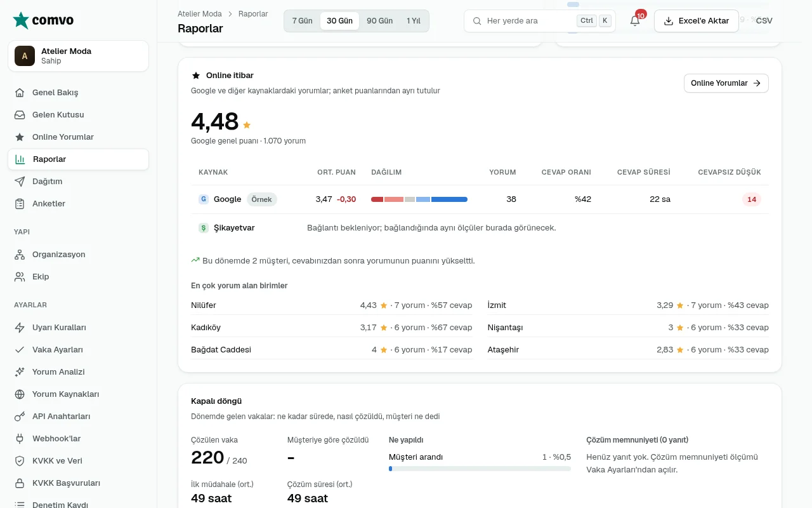The width and height of the screenshot is (812, 508).
Task: Click Atelier Moda avatar tile
Action: pos(25,56)
